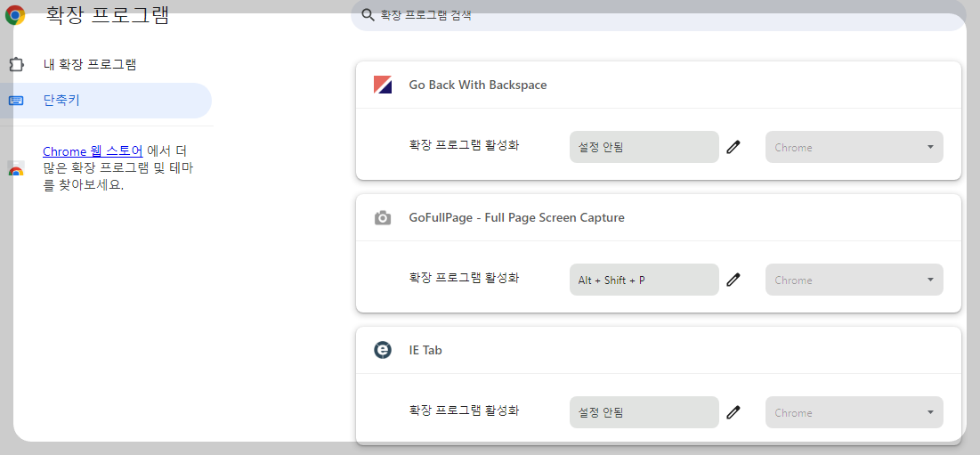This screenshot has height=455, width=980.
Task: Click the 확장 프로그램 page title
Action: tap(108, 15)
